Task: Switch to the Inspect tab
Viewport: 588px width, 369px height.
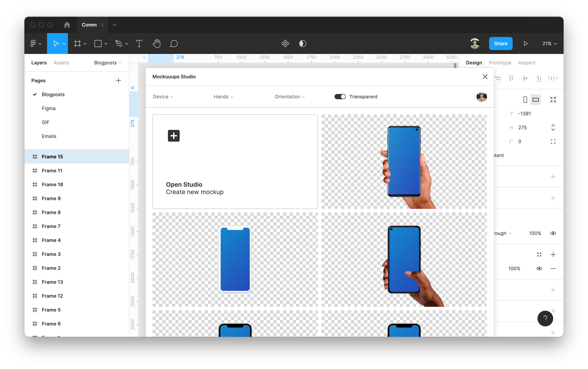Action: click(526, 62)
